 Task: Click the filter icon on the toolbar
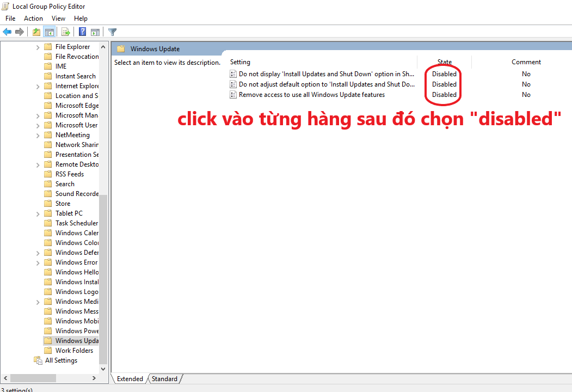point(112,32)
